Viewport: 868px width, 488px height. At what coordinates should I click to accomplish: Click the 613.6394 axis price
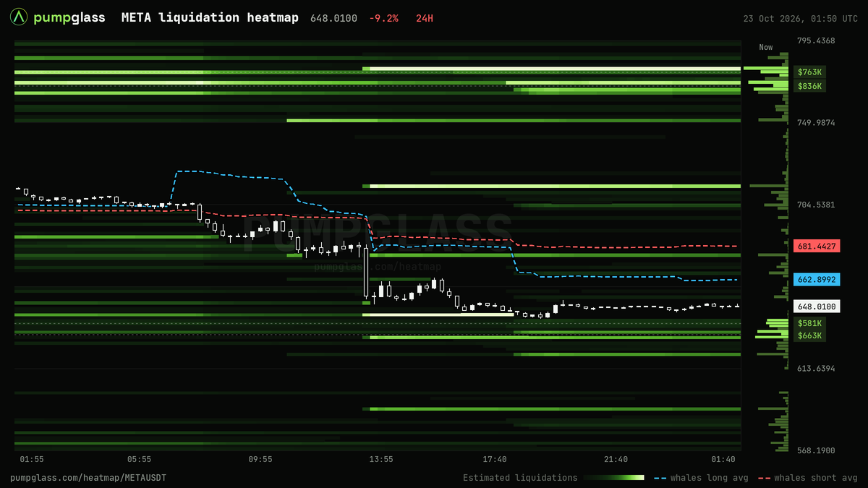pyautogui.click(x=816, y=369)
